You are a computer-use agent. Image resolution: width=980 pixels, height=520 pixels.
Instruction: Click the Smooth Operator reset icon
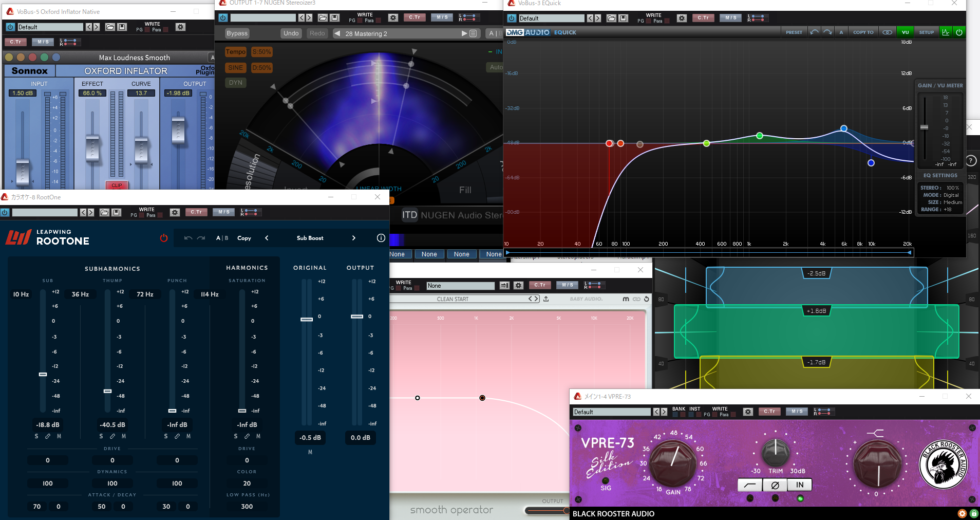(x=647, y=299)
